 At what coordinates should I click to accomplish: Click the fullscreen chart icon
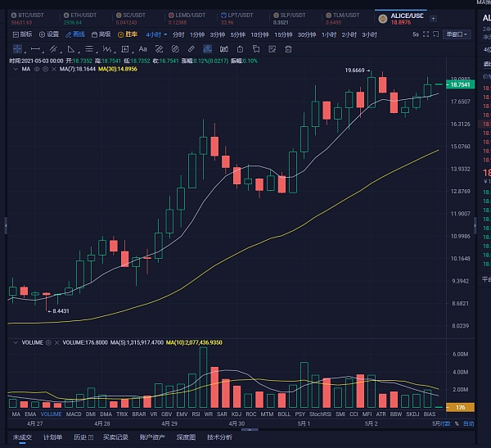426,34
